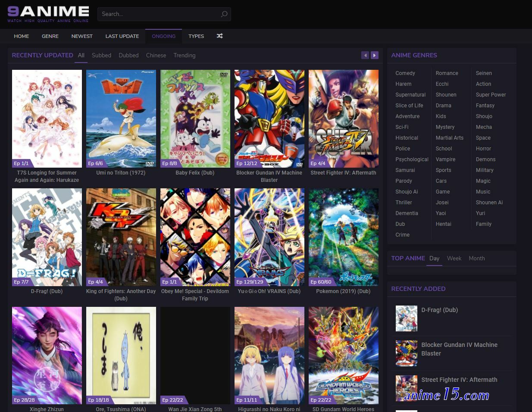This screenshot has height=412, width=532.
Task: Open the Supernatural genre
Action: (410, 95)
